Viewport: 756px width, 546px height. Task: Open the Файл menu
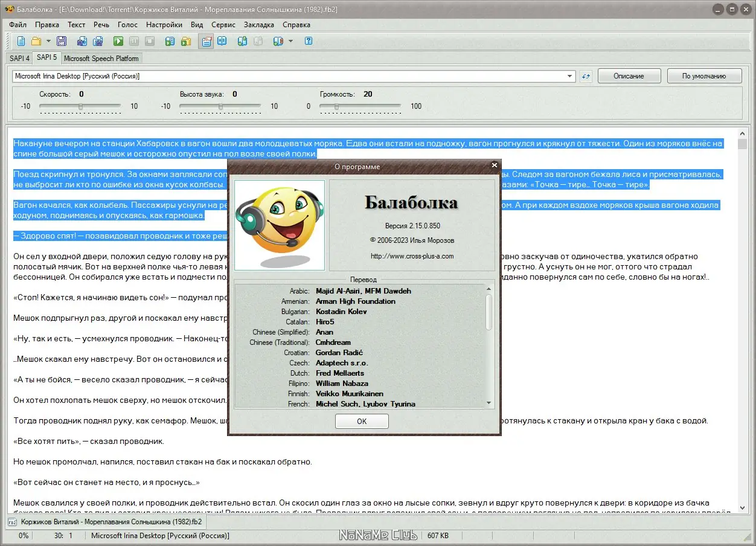tap(18, 25)
